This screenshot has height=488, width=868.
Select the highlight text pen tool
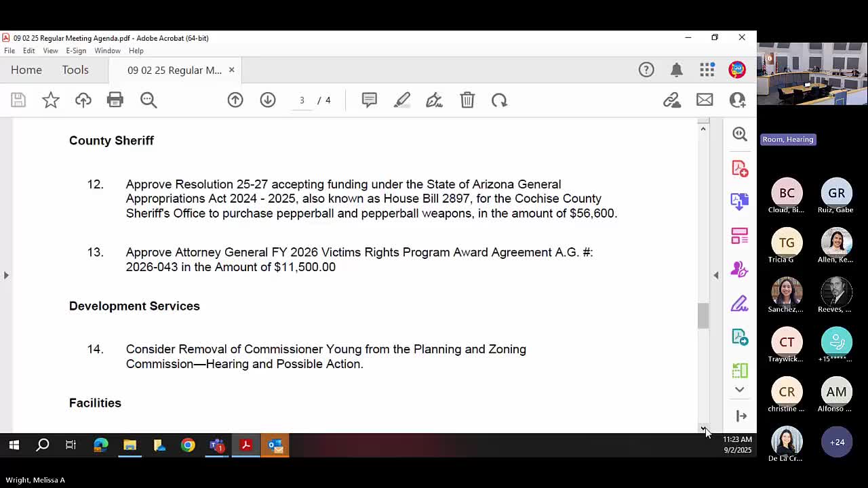(402, 100)
